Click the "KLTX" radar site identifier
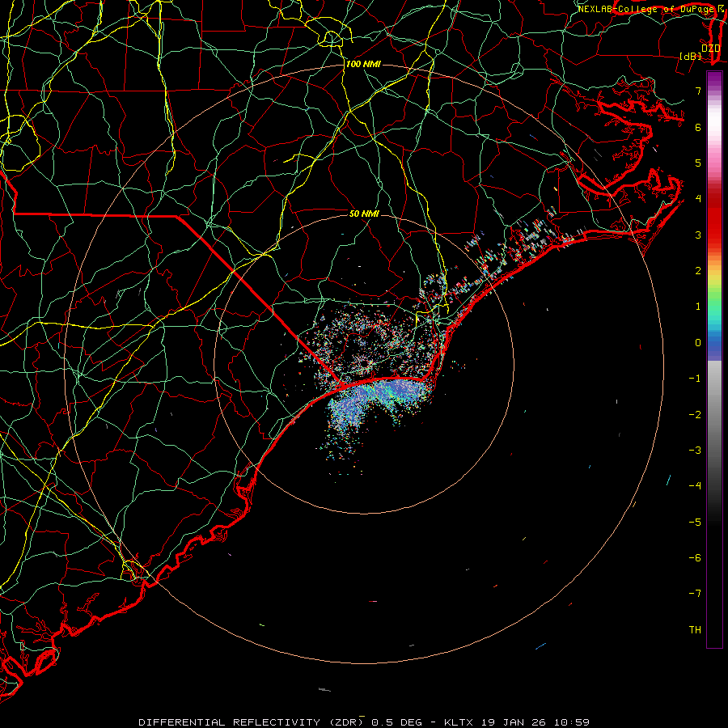Image resolution: width=728 pixels, height=728 pixels. coord(459,722)
